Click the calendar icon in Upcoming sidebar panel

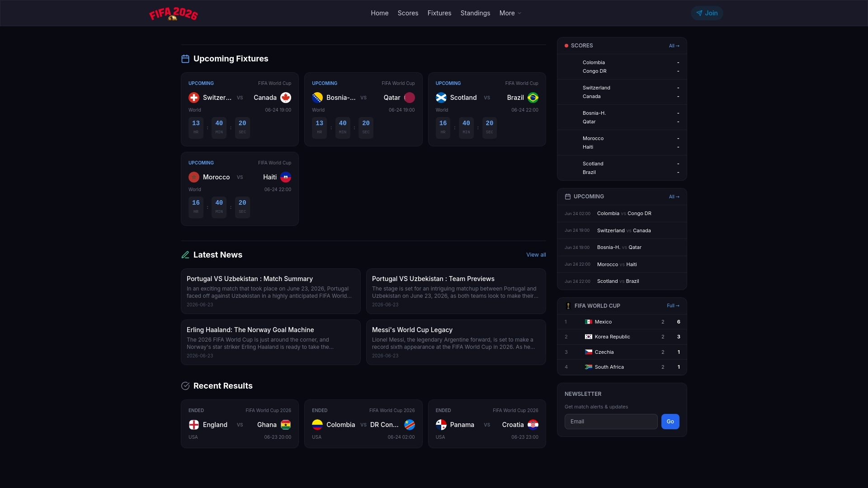[x=568, y=197]
